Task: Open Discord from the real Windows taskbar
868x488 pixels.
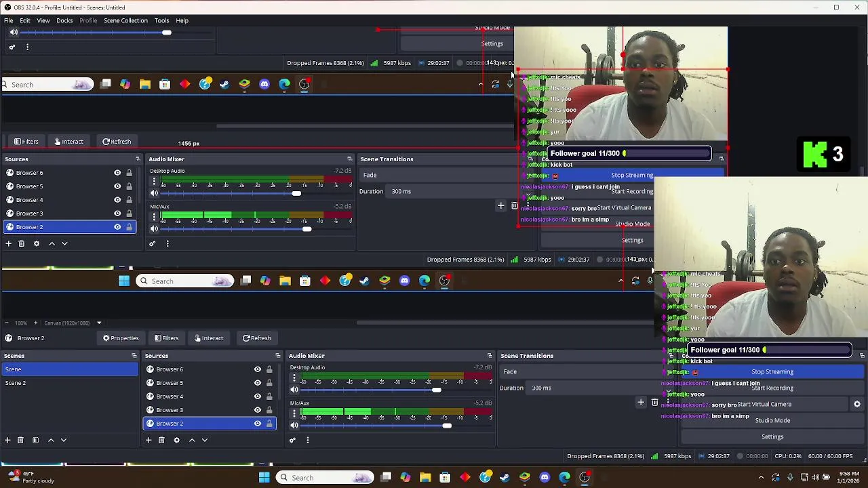Action: [x=545, y=477]
